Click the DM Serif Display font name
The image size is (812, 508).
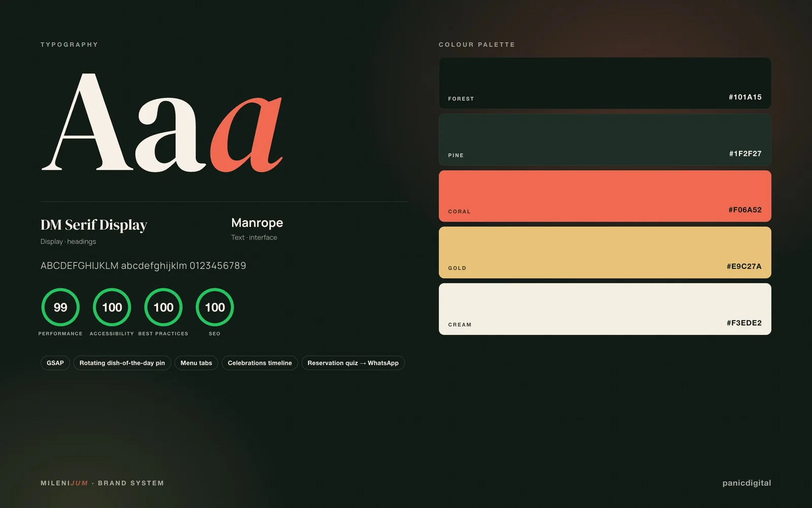pyautogui.click(x=94, y=225)
